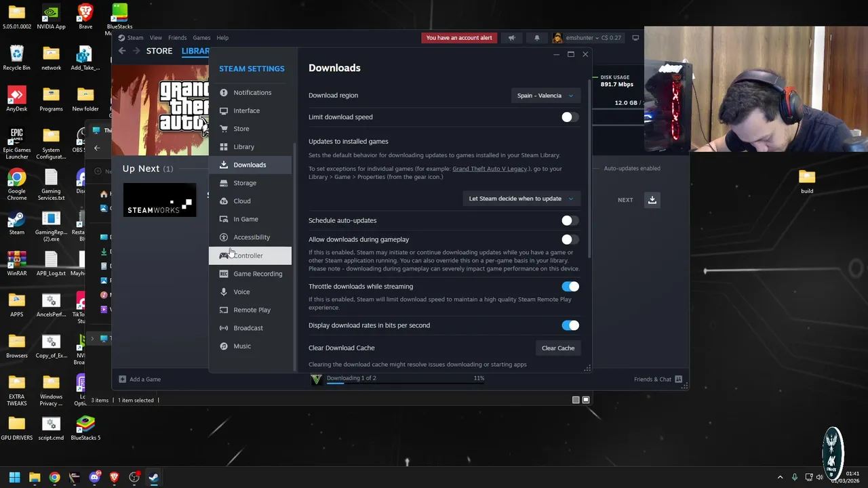The image size is (868, 488).
Task: Click the Interface monitor sidebar icon
Action: [x=224, y=110]
